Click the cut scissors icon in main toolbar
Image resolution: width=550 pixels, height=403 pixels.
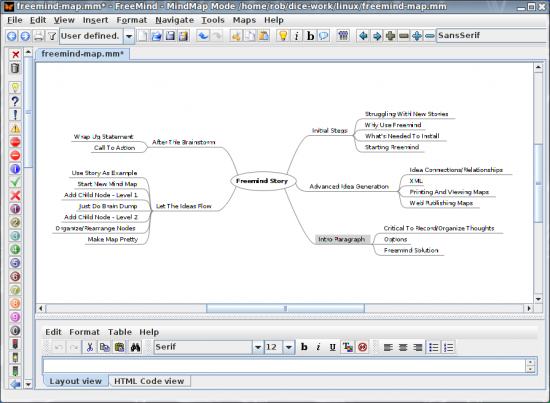click(236, 36)
